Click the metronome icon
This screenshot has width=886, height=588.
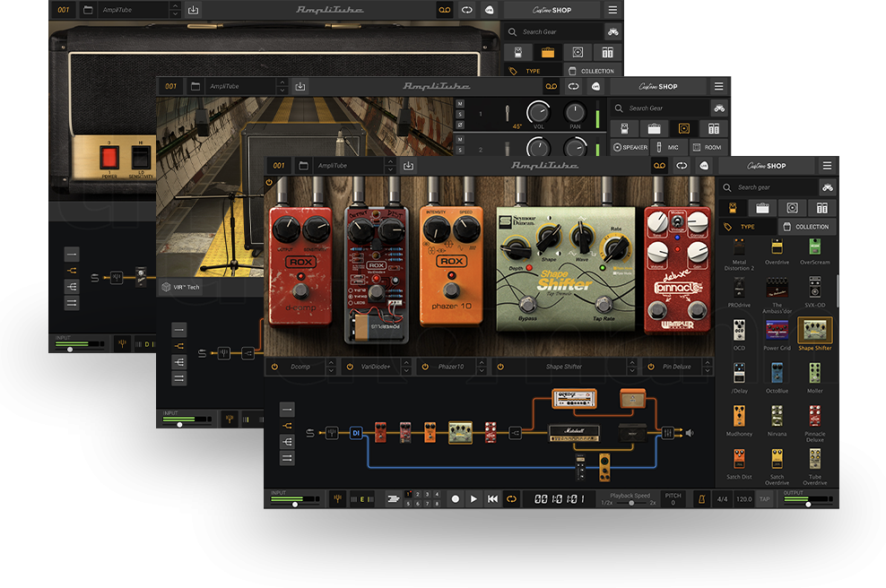point(700,498)
